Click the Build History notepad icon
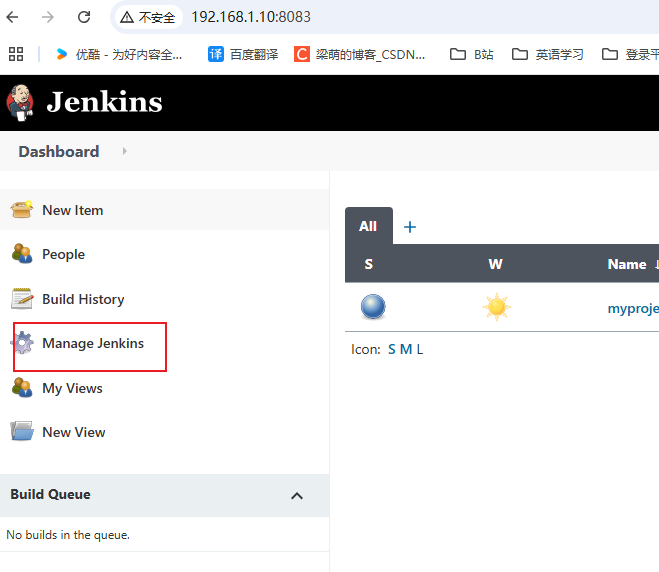 click(22, 299)
